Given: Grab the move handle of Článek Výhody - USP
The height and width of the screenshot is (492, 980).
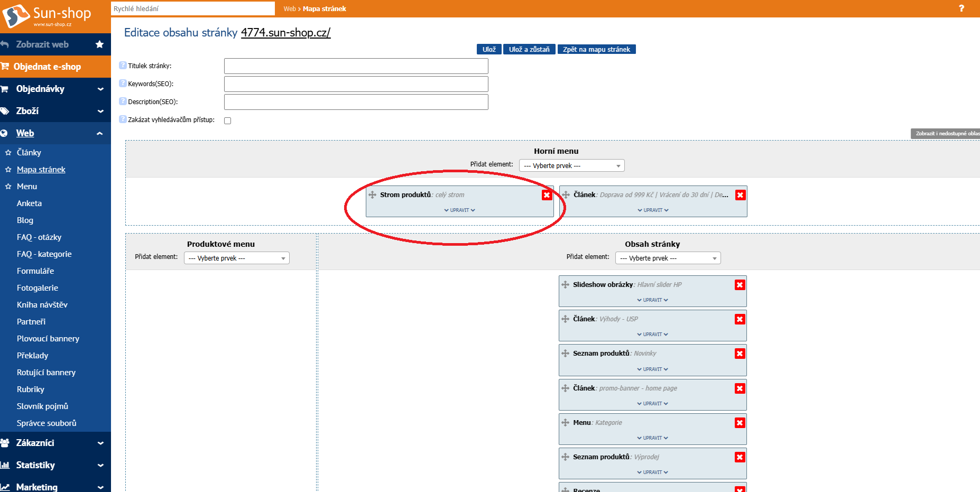Looking at the screenshot, I should [x=565, y=319].
